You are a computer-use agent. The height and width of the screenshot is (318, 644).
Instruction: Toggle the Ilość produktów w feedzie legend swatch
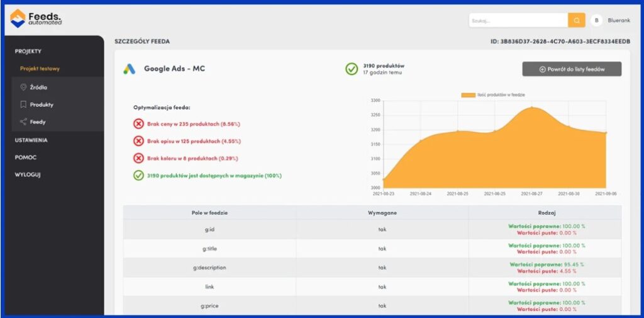pyautogui.click(x=468, y=95)
